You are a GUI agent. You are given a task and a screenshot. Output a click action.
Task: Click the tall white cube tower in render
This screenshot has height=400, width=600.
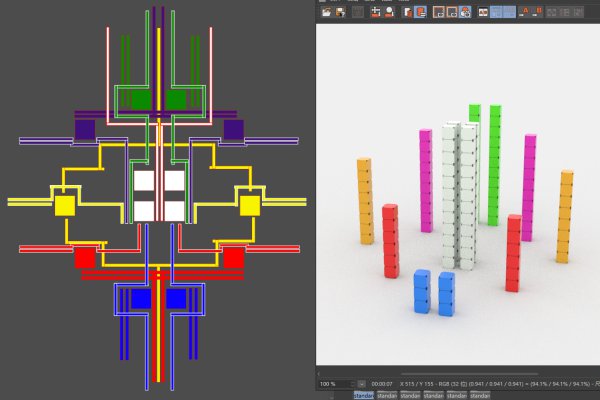(x=461, y=190)
